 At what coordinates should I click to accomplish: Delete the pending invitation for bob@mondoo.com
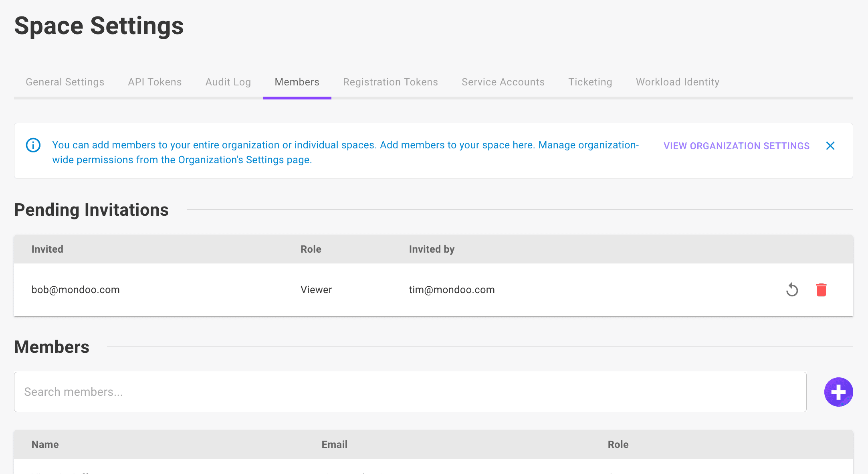point(822,290)
